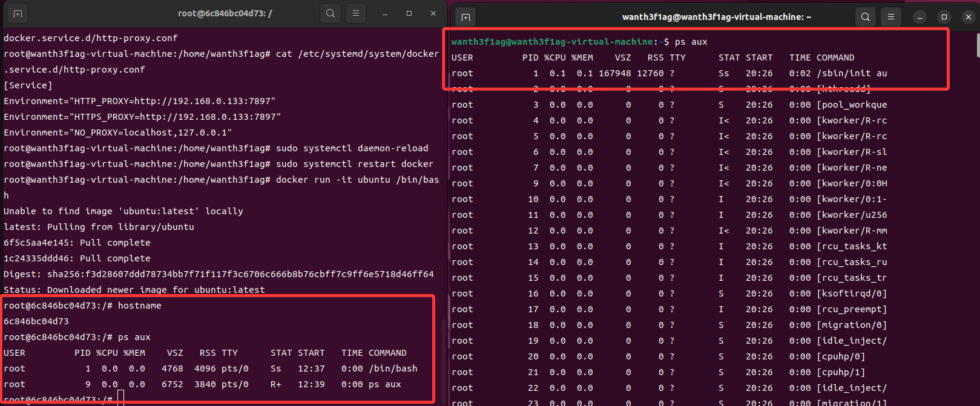Screen dimensions: 980x406
Task: Close the wanth3f1ag terminal window
Action: 968,17
